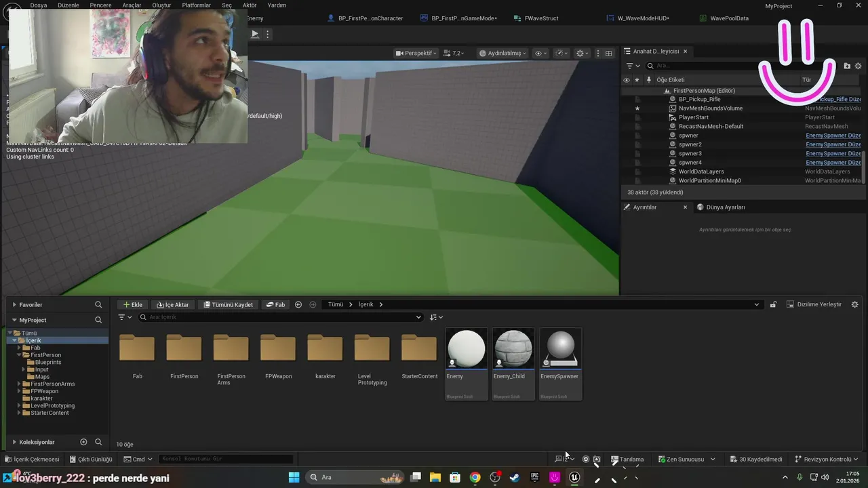Viewport: 868px width, 488px height.
Task: Open Outliner settings gear
Action: click(858, 66)
